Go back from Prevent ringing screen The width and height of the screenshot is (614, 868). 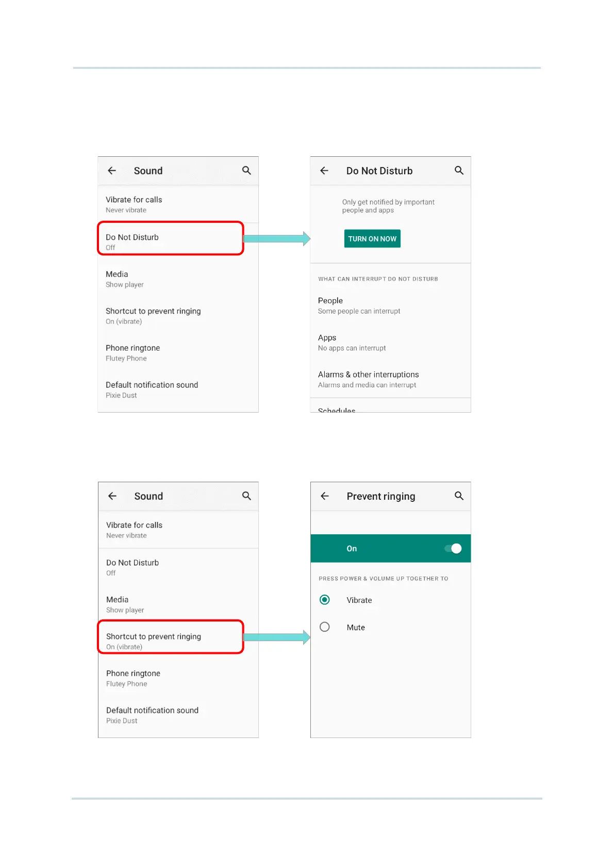coord(325,496)
